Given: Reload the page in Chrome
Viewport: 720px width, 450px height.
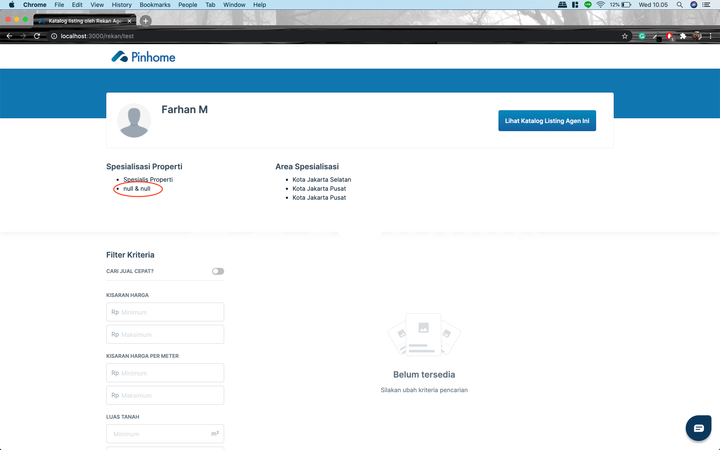Looking at the screenshot, I should point(37,36).
